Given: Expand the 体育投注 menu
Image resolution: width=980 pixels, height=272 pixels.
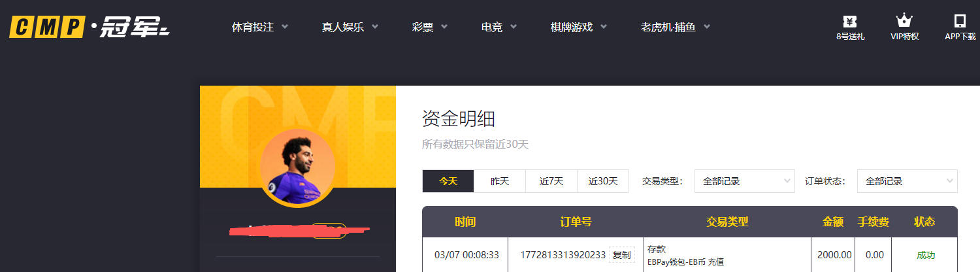Looking at the screenshot, I should tap(259, 27).
